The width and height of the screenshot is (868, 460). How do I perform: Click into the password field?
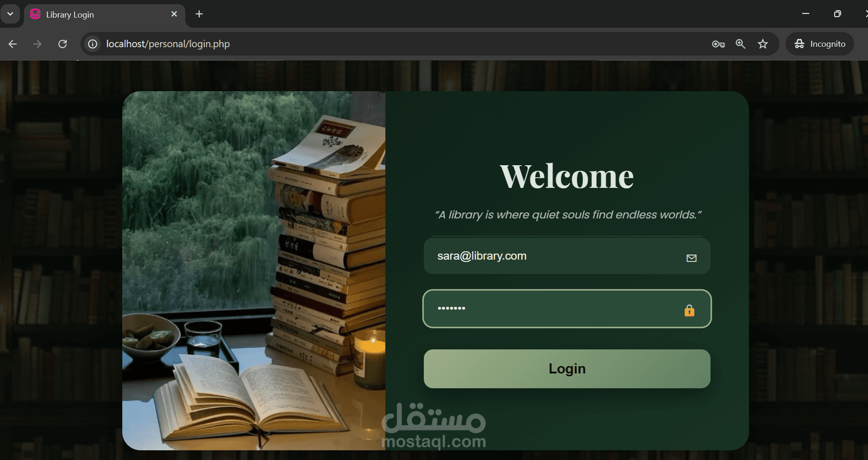[x=567, y=309]
